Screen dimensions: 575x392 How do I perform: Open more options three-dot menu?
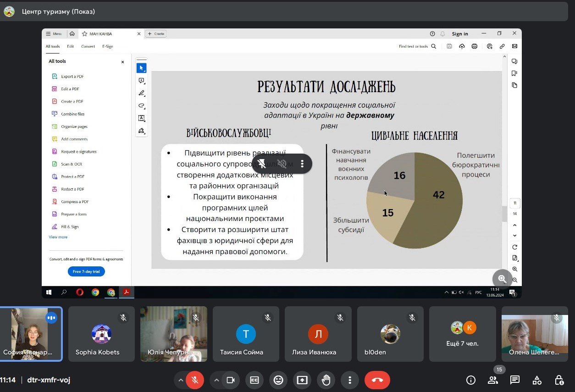350,380
